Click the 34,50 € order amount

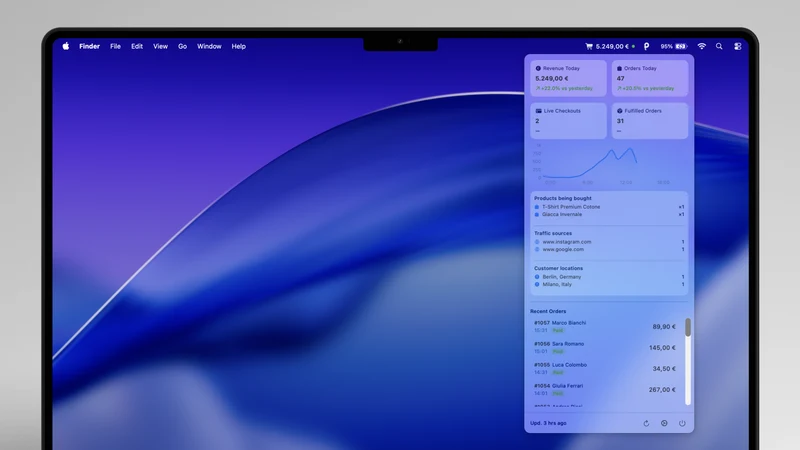tap(664, 368)
